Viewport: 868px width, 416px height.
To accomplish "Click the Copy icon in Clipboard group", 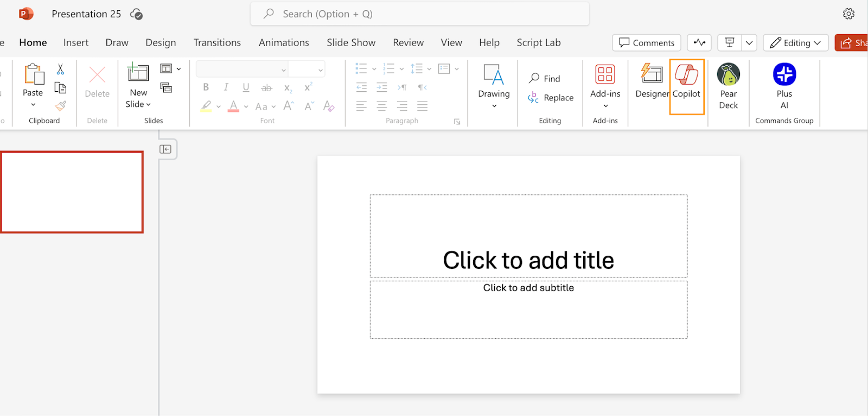I will point(61,87).
